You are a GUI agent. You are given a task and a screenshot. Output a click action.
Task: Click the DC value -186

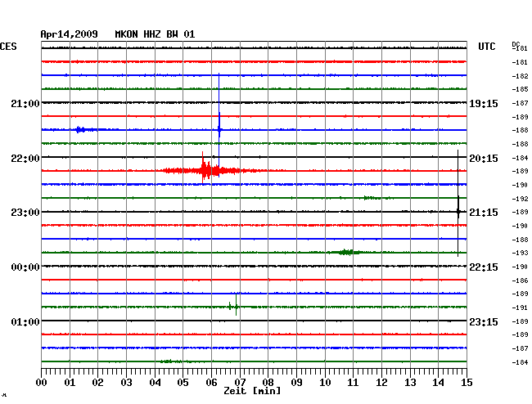[520, 281]
